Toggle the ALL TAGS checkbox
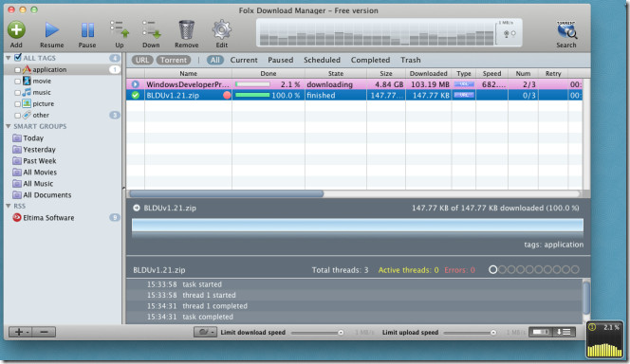630x364 pixels. (x=18, y=58)
